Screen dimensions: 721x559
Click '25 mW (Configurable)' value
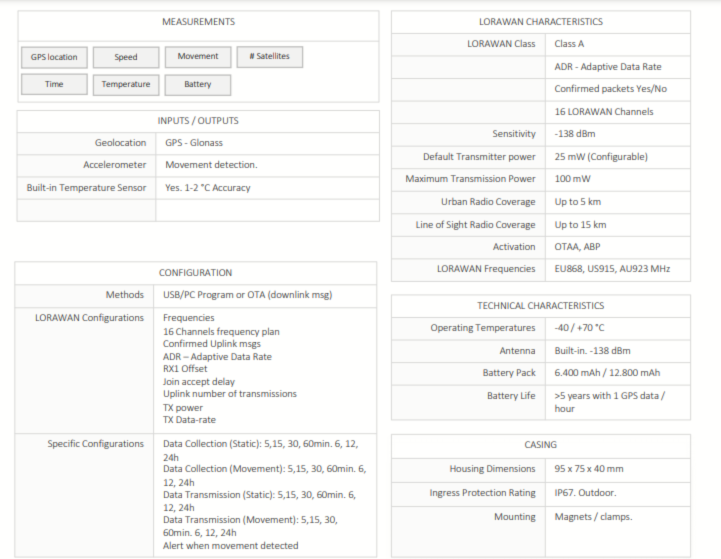coord(601,157)
